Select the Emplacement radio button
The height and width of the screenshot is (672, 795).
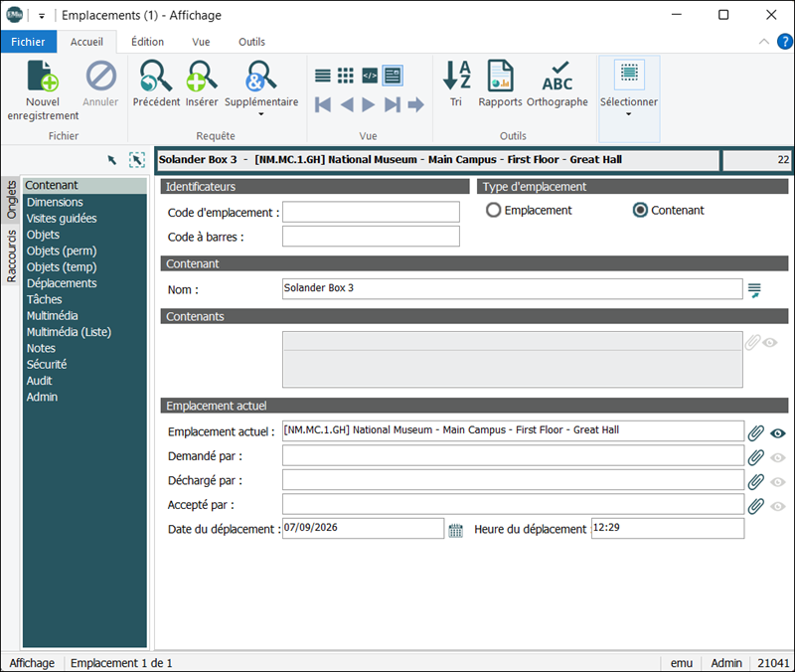493,210
